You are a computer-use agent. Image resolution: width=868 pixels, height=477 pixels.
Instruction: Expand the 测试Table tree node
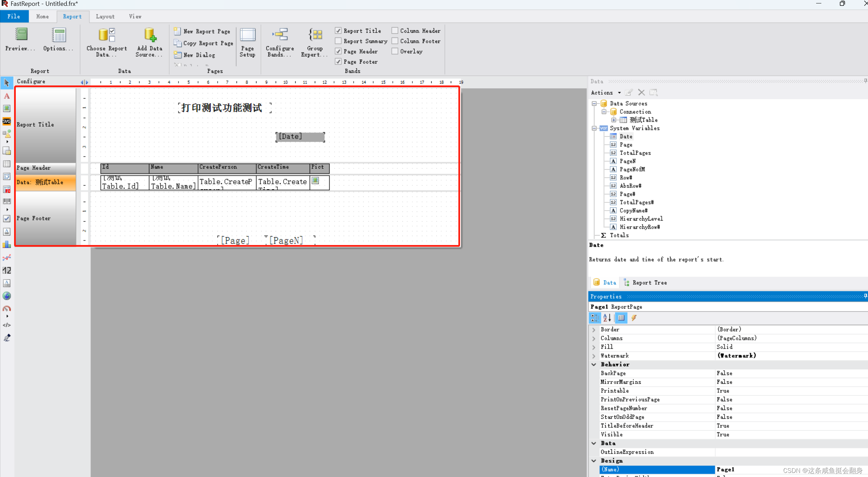point(614,120)
